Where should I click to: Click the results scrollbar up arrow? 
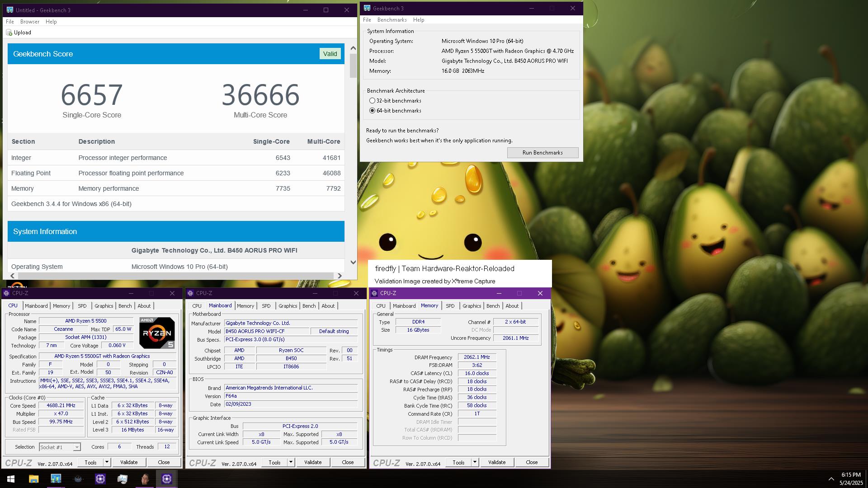[x=353, y=48]
